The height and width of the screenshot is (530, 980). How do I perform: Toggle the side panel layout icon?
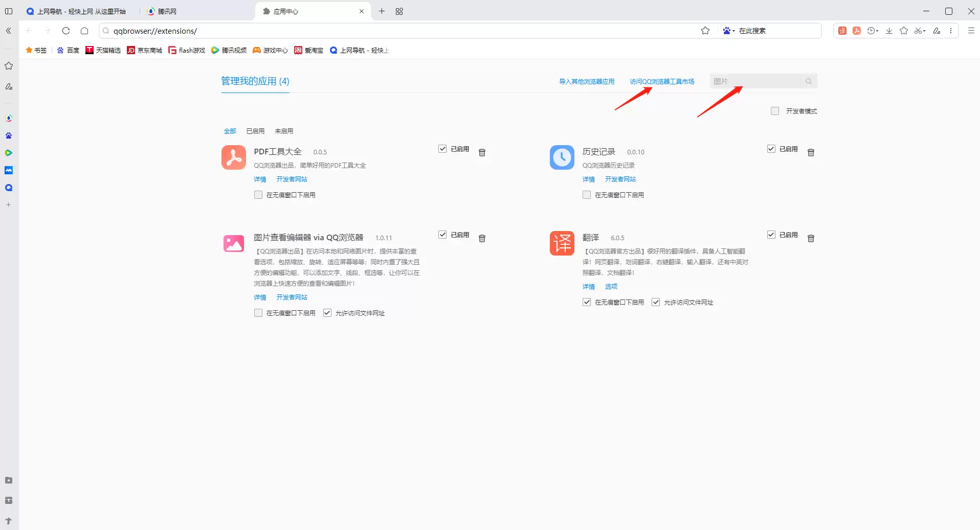tap(9, 11)
